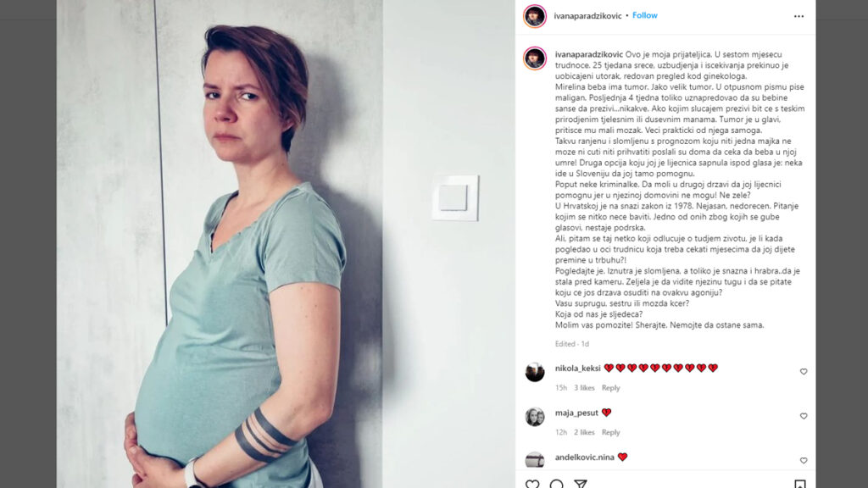Save the post with bookmark icon
This screenshot has height=488, width=868.
[800, 484]
